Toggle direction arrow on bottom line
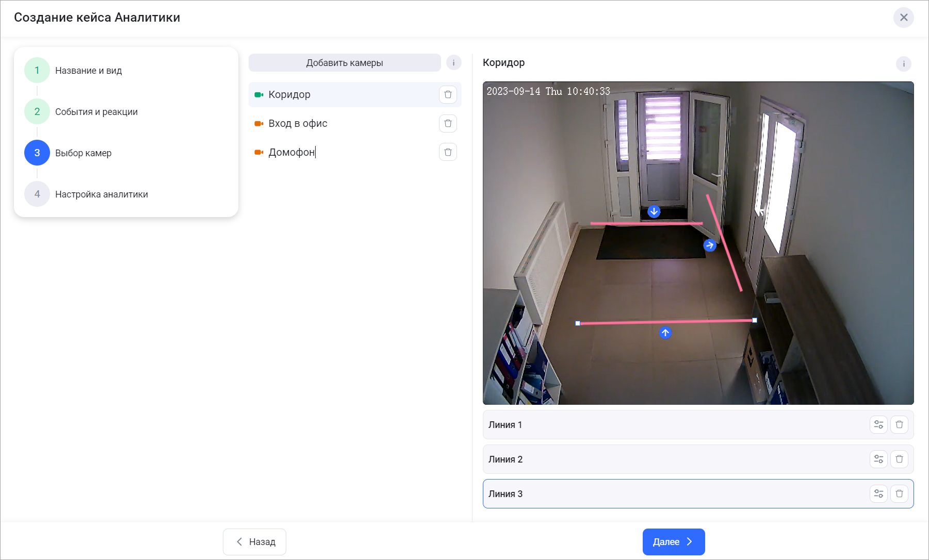Image resolution: width=929 pixels, height=560 pixels. coord(665,333)
